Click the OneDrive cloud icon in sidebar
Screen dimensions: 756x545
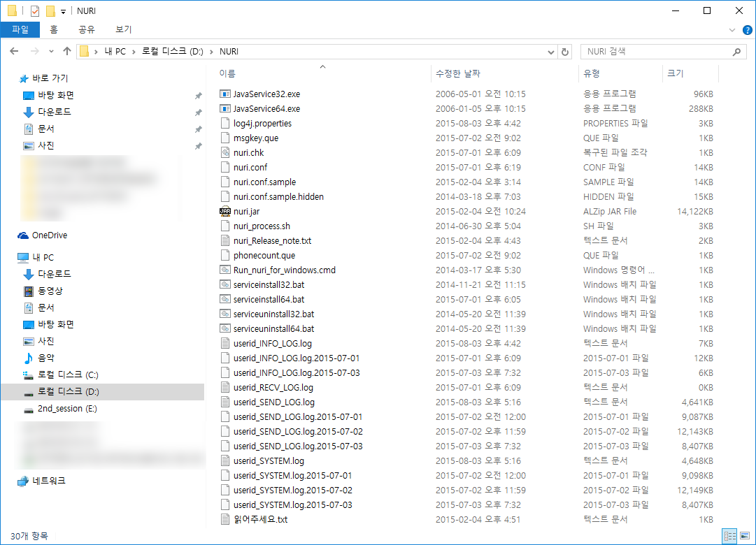pos(23,235)
